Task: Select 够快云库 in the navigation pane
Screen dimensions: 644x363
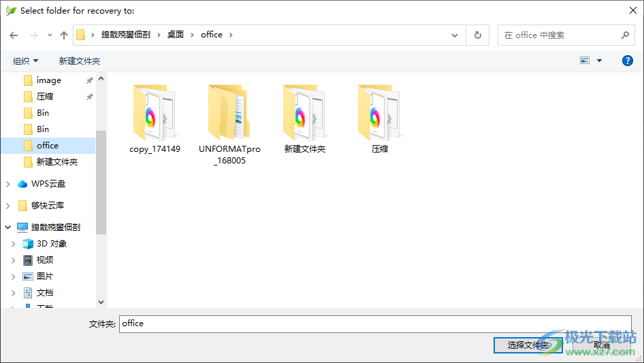Action: click(47, 206)
